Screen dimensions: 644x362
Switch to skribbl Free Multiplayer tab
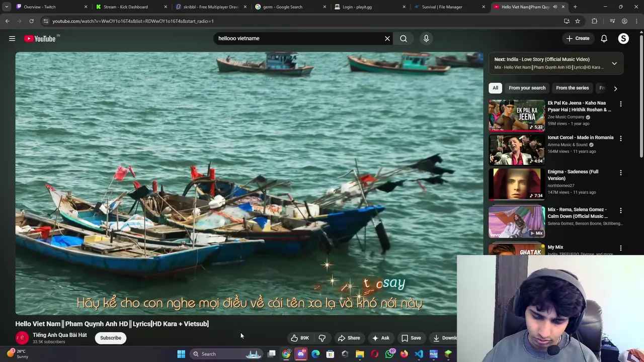coord(210,7)
